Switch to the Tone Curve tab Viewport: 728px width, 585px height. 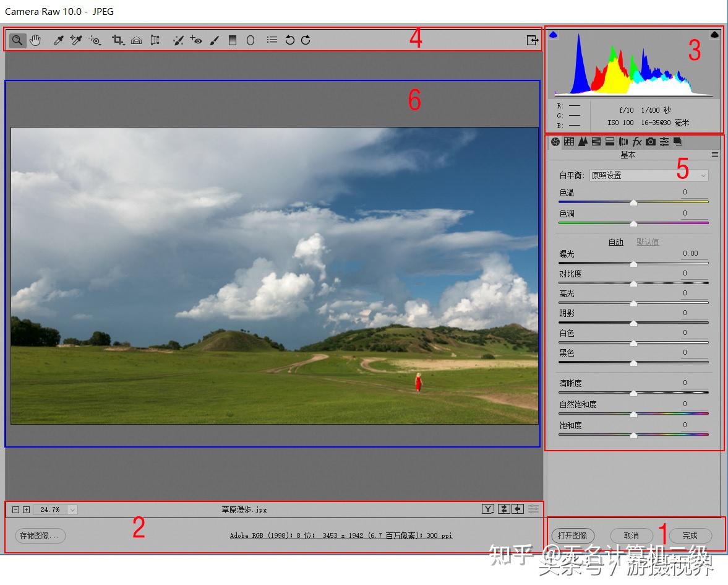click(568, 142)
